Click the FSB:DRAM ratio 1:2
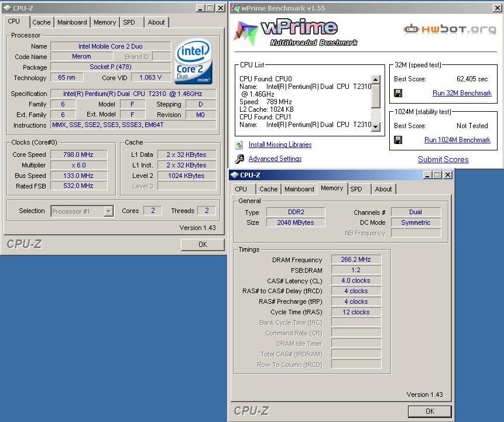 pos(356,270)
